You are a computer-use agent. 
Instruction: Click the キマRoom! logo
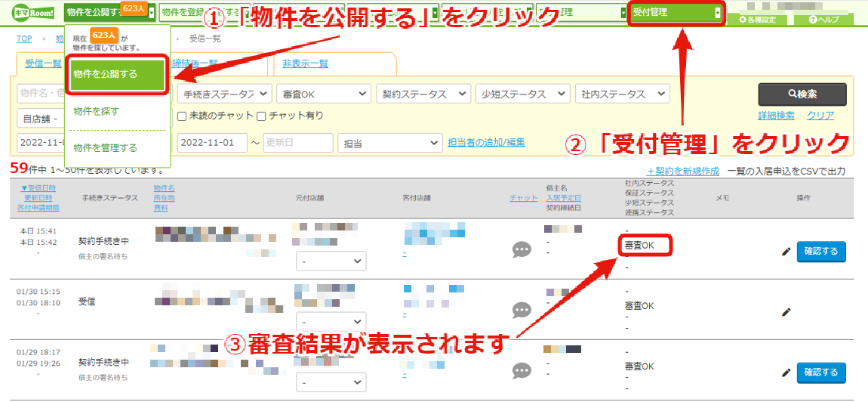coord(32,11)
